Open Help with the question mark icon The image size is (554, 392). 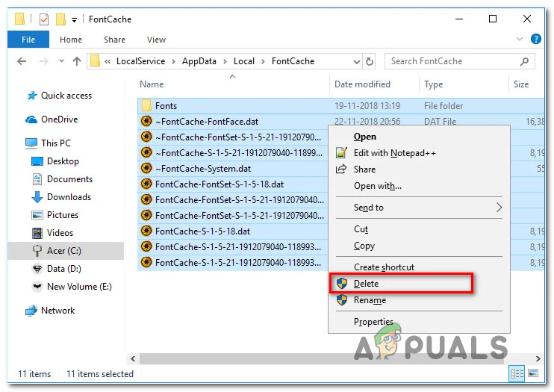[535, 39]
